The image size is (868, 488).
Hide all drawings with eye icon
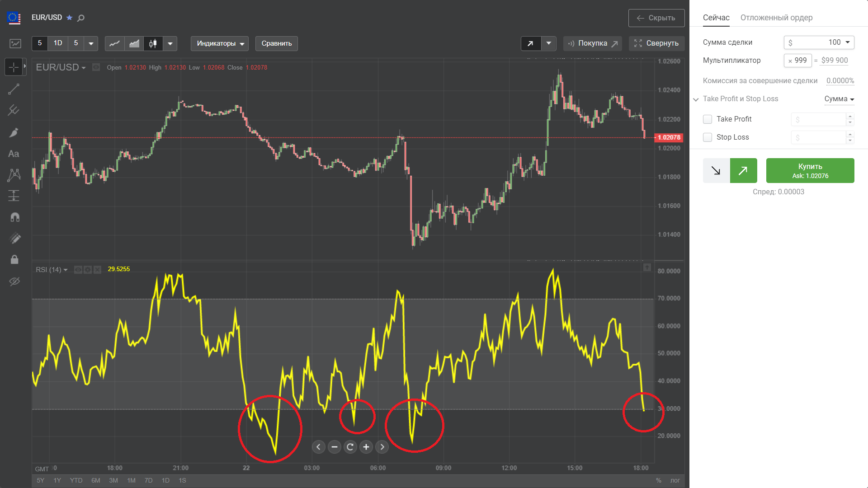click(x=14, y=282)
